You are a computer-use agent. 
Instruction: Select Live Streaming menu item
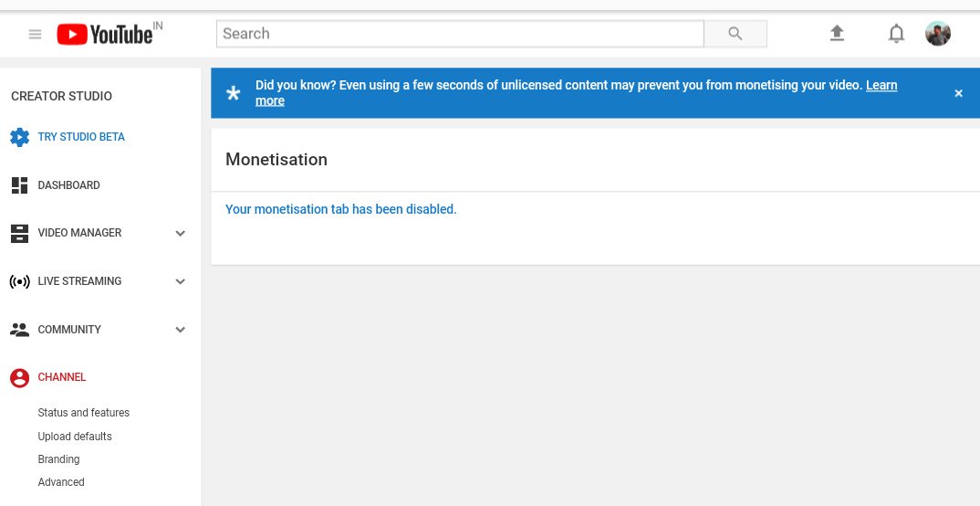[x=79, y=280]
